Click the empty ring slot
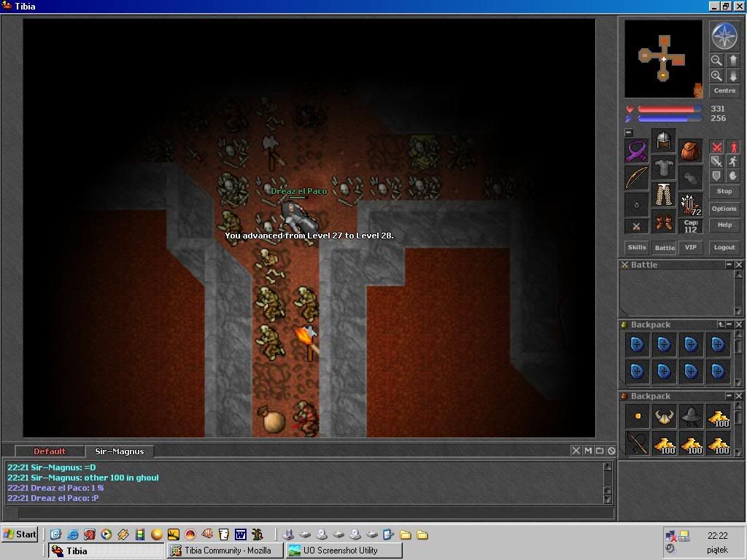Viewport: 747px width, 560px height. [636, 205]
